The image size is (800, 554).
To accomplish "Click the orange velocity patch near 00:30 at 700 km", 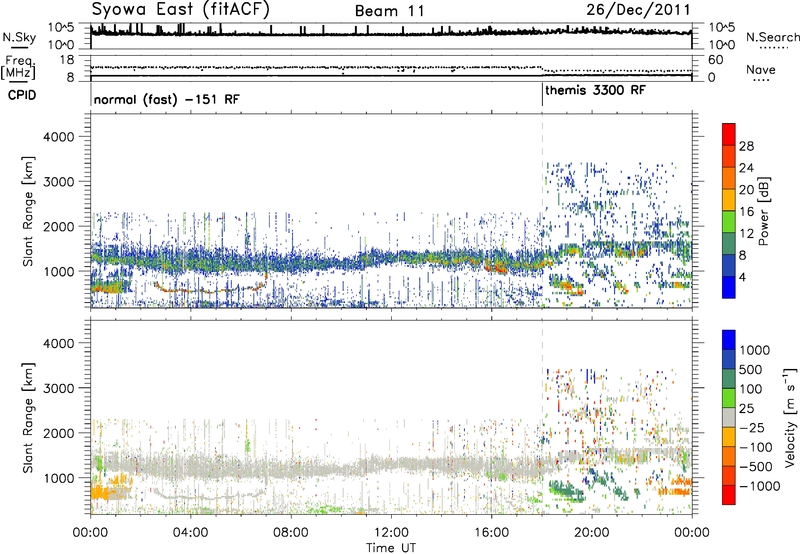I will click(106, 493).
